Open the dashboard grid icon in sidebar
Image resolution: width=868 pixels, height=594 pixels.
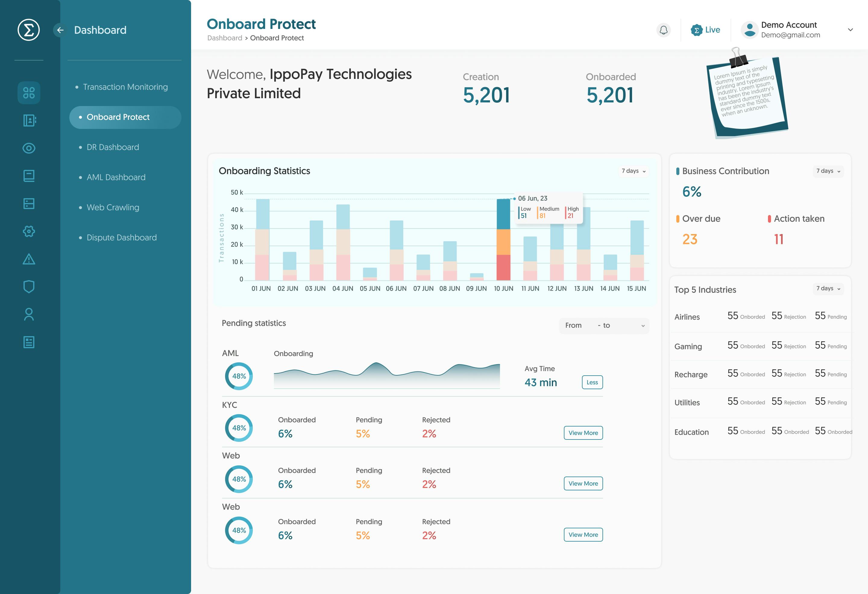[29, 93]
